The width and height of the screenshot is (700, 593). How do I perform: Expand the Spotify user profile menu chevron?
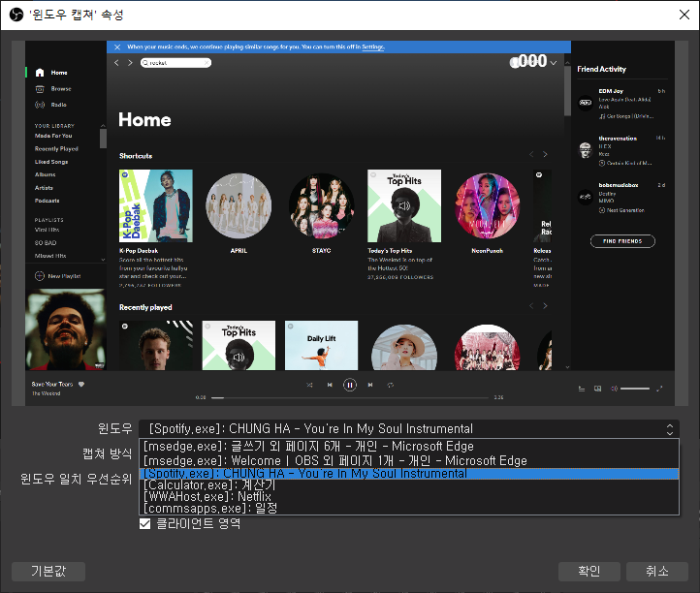pos(554,63)
